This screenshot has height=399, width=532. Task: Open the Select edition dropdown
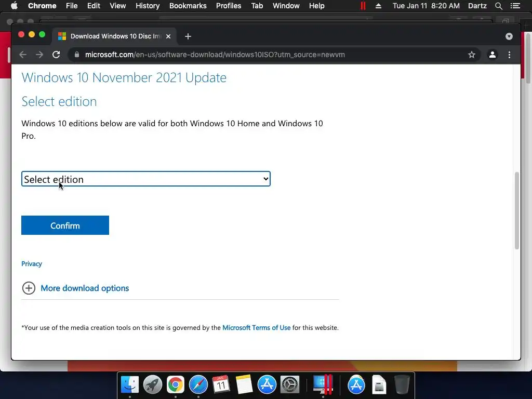click(146, 179)
